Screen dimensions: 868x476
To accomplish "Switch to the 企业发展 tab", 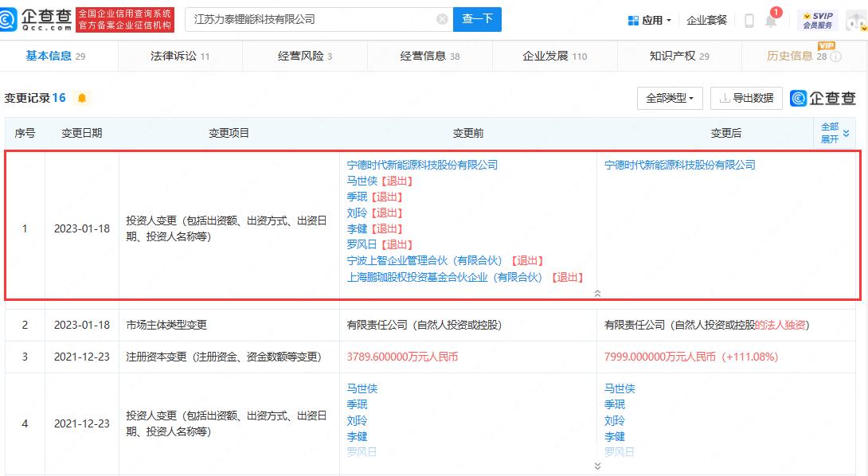I will [555, 56].
